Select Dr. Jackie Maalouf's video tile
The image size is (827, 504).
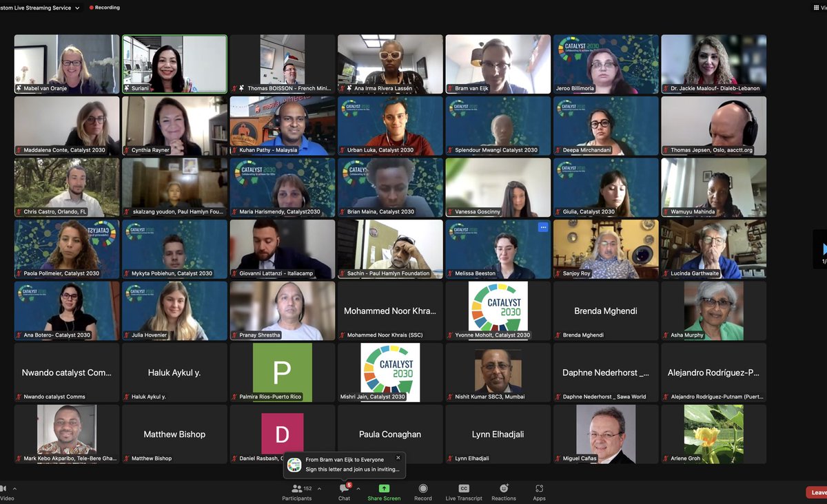click(x=713, y=64)
